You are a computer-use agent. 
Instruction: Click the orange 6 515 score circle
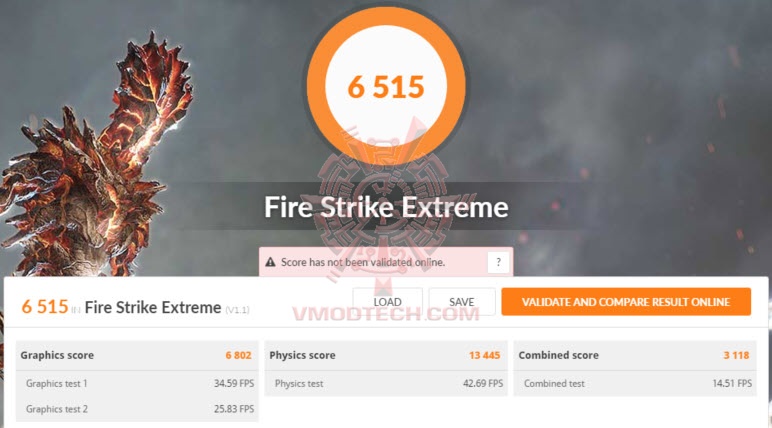386,86
